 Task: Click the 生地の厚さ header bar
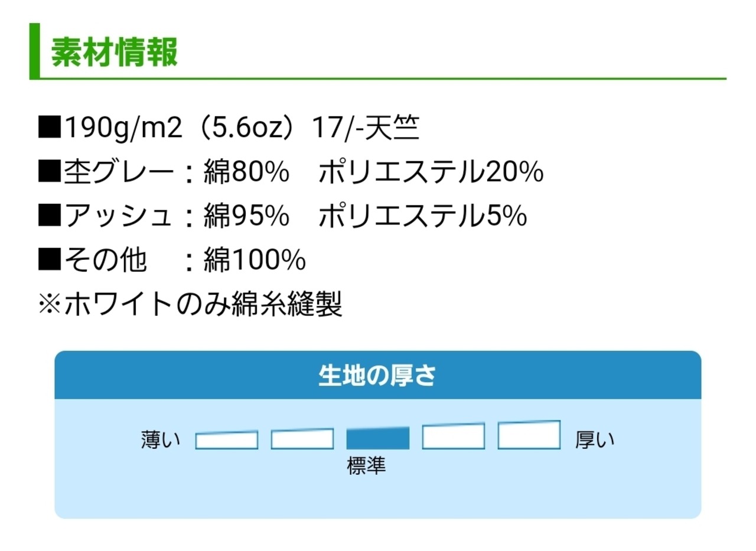click(378, 375)
